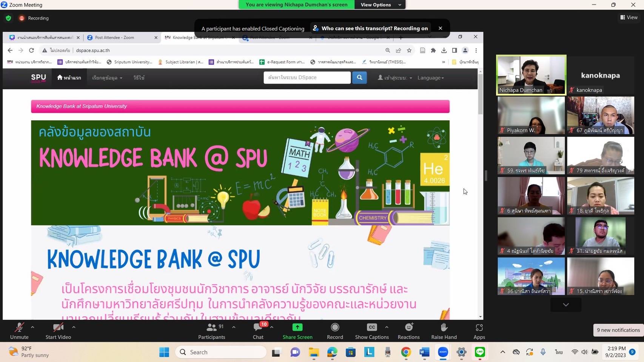Click the green Share Screen icon

point(297,327)
